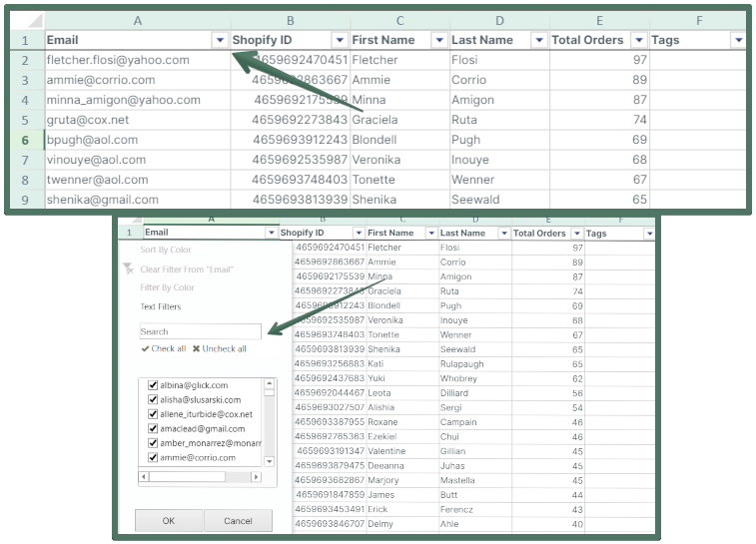
Task: Open the Tags filter arrow in lower sheet
Action: (649, 234)
